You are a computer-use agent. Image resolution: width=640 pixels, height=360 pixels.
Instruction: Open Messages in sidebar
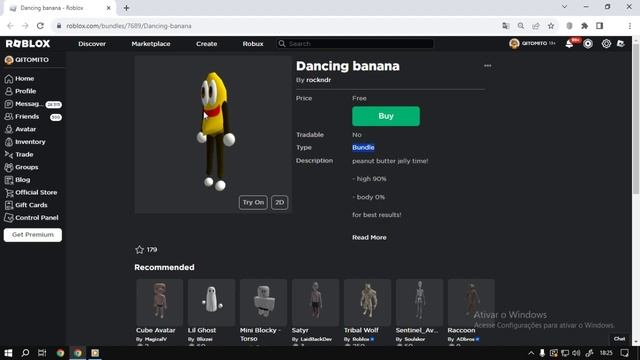pos(33,104)
